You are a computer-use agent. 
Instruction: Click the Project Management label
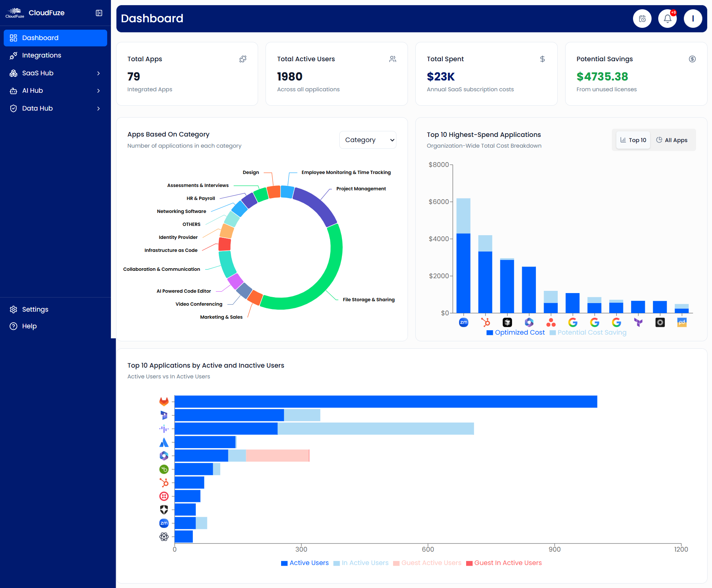[361, 188]
